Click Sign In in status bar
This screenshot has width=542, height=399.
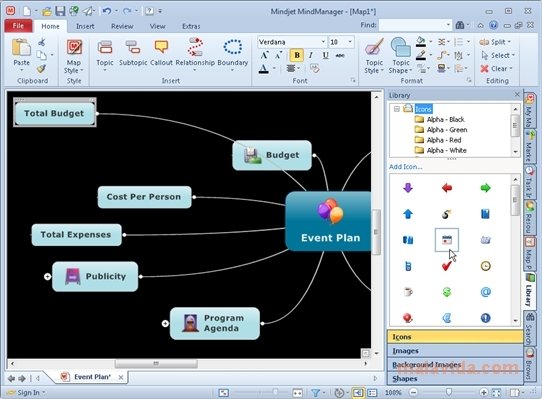point(28,392)
